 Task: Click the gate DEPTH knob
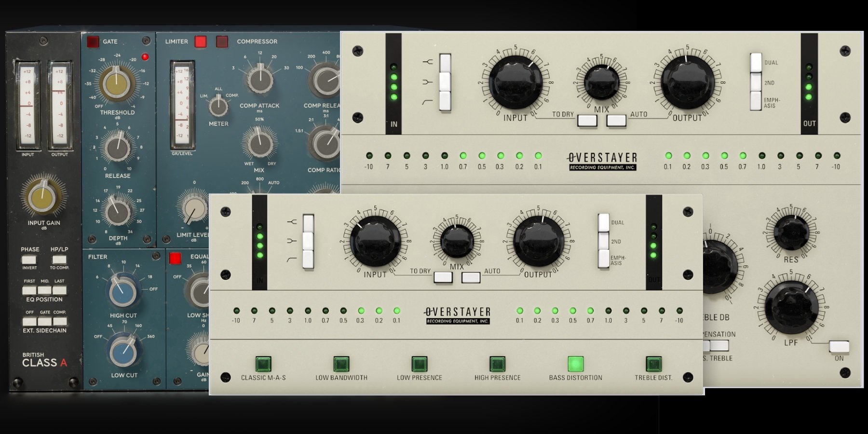[118, 212]
